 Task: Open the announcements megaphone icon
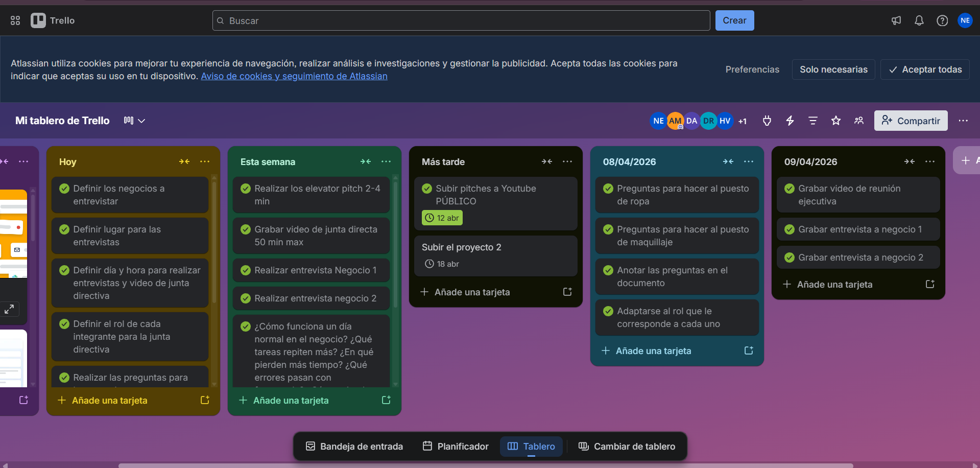coord(896,20)
